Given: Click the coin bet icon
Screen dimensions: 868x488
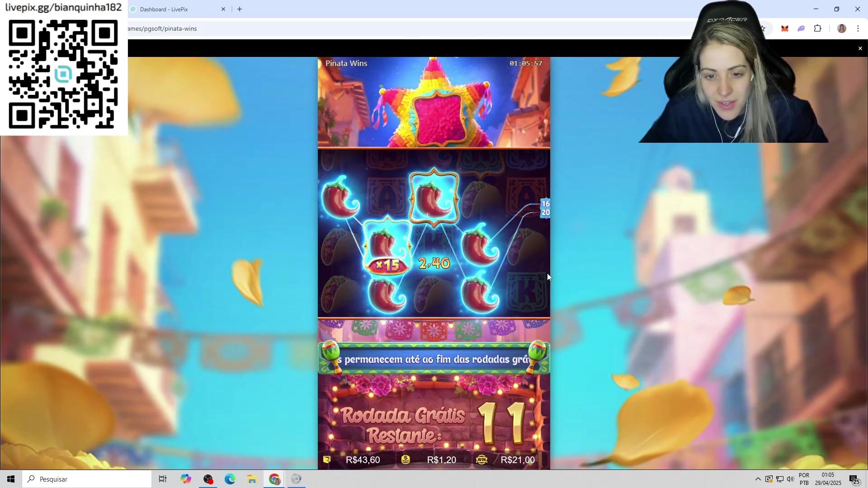Looking at the screenshot, I should point(406,460).
